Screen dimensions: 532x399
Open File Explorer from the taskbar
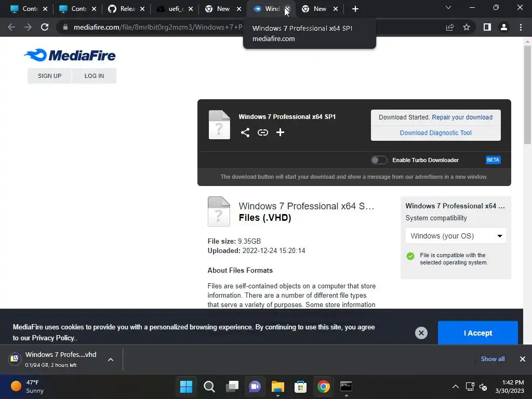(x=277, y=387)
